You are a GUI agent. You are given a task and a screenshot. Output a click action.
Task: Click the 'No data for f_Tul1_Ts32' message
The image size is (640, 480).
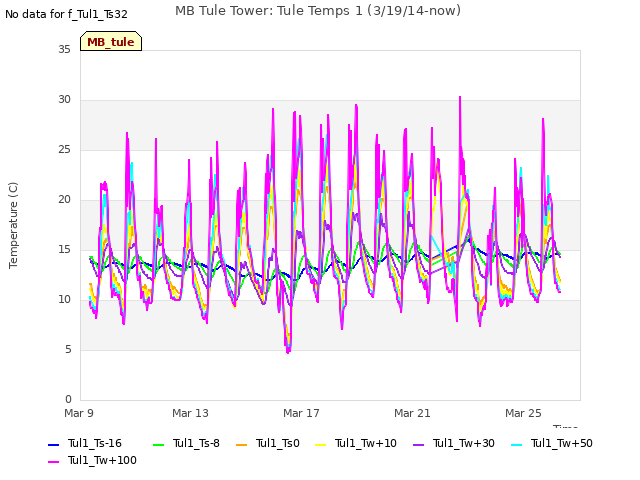66,14
